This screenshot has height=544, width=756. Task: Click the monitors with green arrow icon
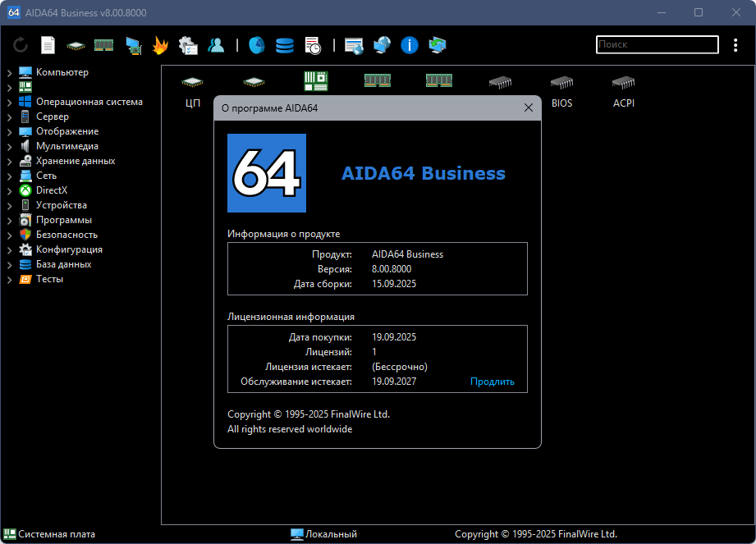pyautogui.click(x=438, y=45)
